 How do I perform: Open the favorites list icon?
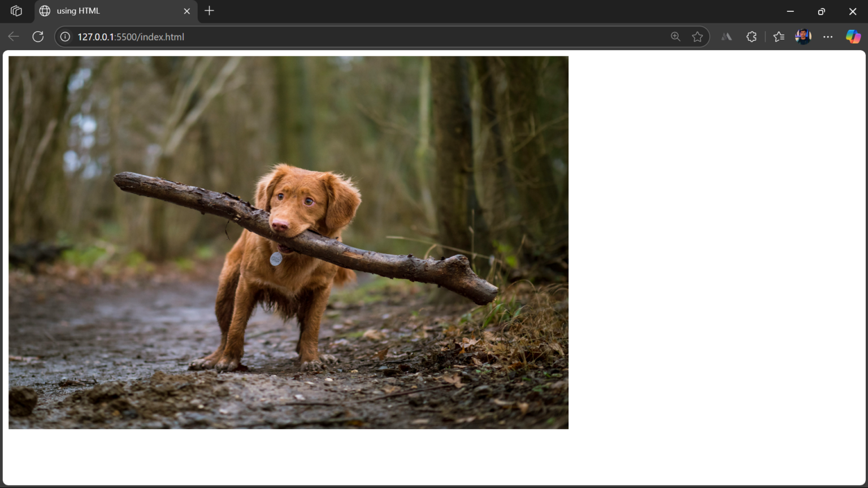point(779,36)
